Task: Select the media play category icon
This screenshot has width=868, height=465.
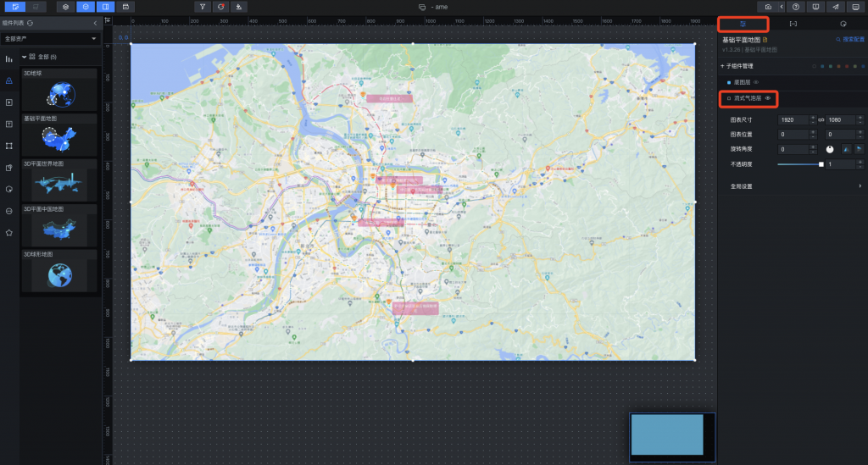Action: (x=8, y=102)
